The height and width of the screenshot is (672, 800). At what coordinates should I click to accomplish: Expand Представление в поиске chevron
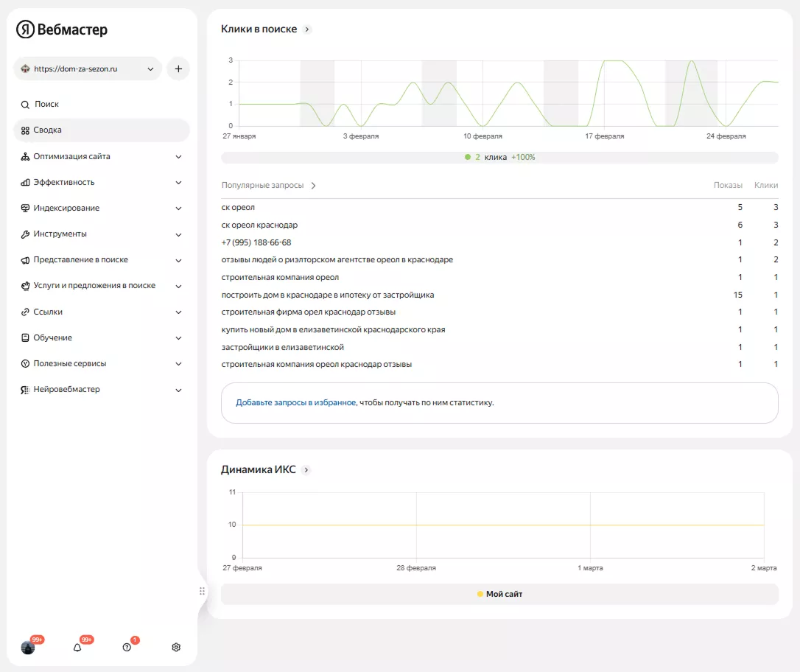click(178, 260)
